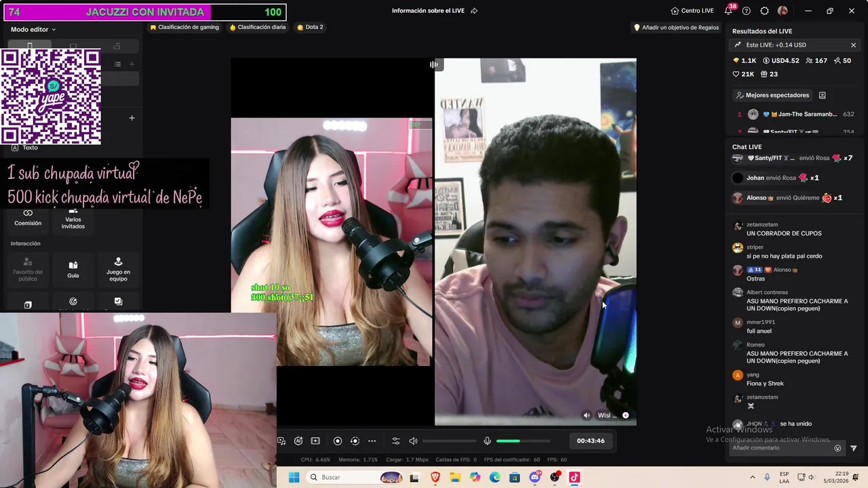This screenshot has width=868, height=488.
Task: Add a Regalos goal
Action: 676,28
